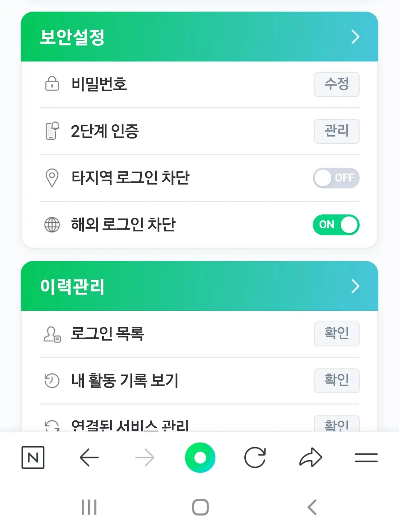
Task: Expand 보안설정 section with chevron arrow
Action: [355, 37]
